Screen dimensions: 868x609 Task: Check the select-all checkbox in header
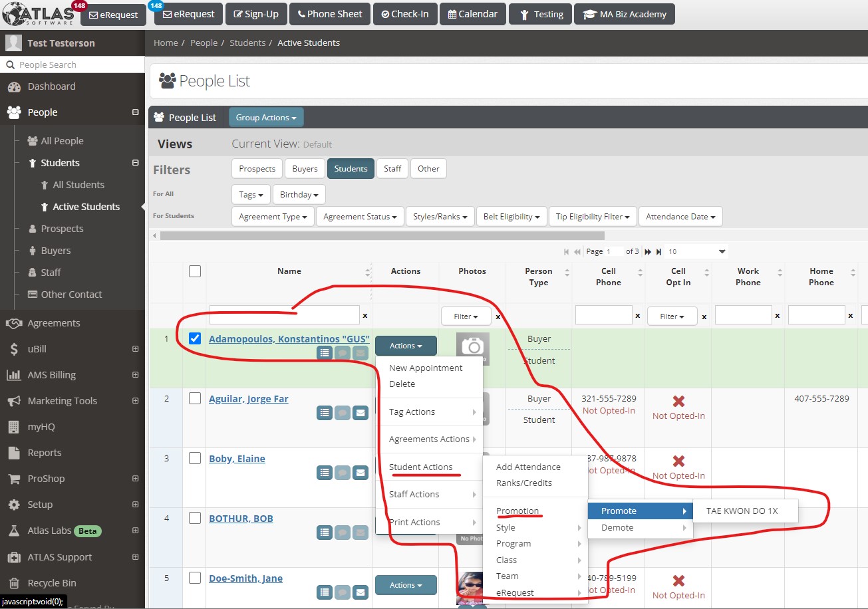[194, 271]
